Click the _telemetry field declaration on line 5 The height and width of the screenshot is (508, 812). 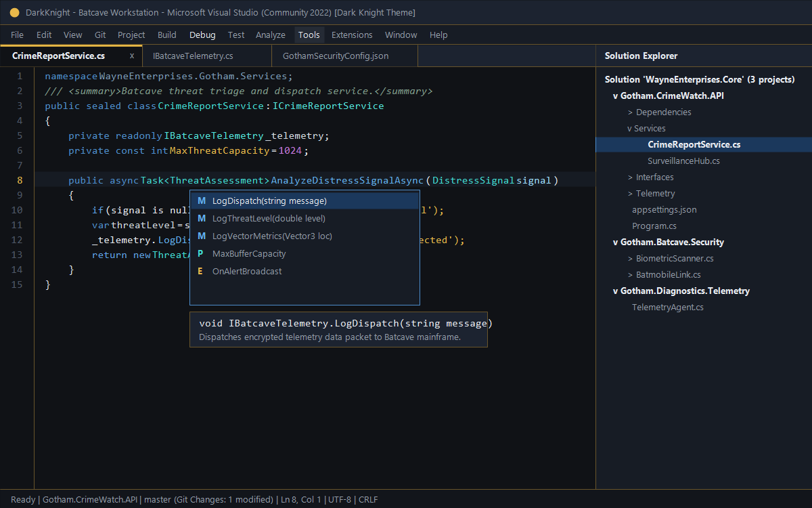point(297,135)
